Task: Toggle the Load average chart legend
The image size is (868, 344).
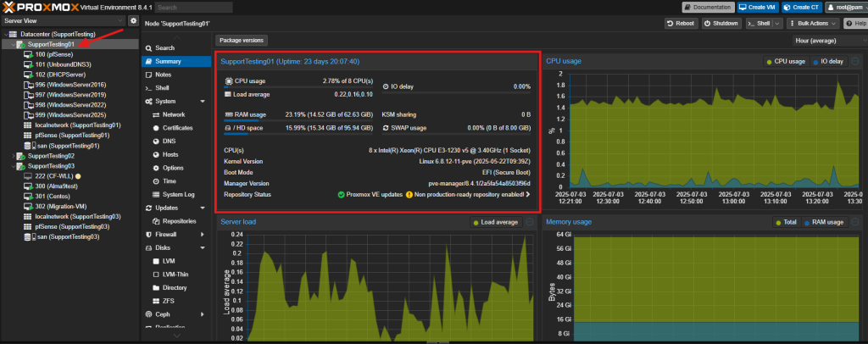Action: [x=495, y=222]
